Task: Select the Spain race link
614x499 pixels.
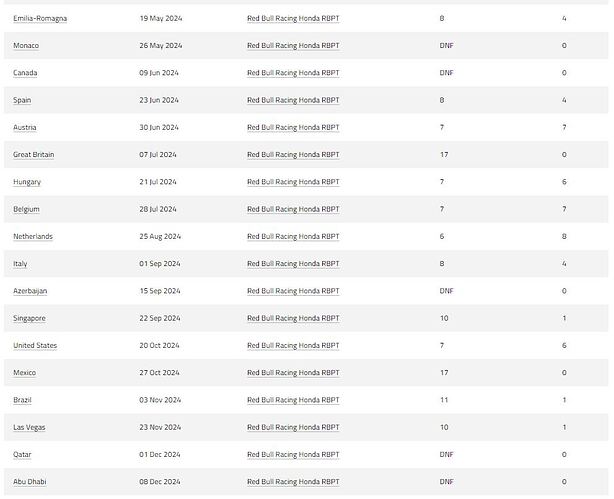Action: point(22,100)
